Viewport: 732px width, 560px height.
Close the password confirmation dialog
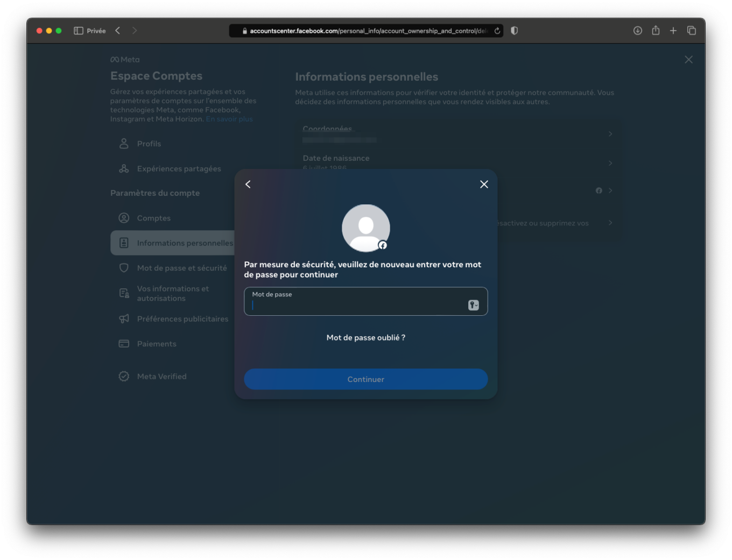[x=484, y=184]
